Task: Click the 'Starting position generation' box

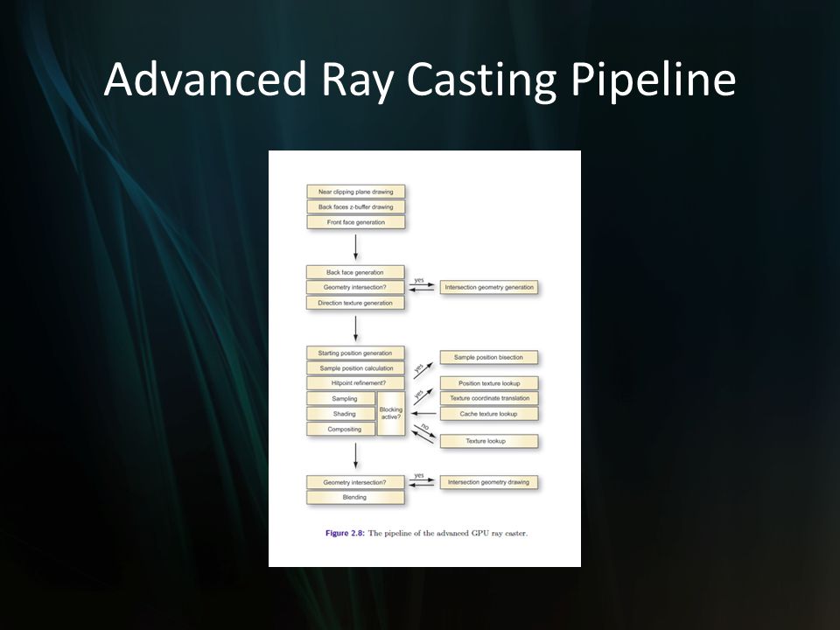Action: coord(355,353)
